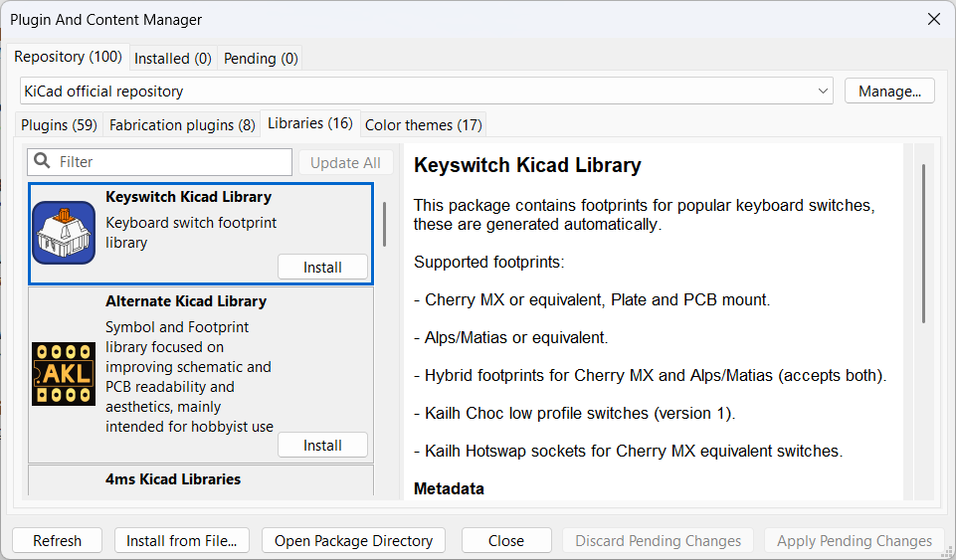This screenshot has width=956, height=560.
Task: Open the Fabrication plugins (8) tab
Action: pyautogui.click(x=182, y=125)
